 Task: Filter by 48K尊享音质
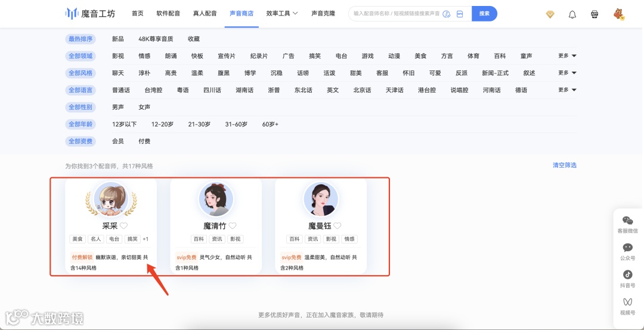(x=156, y=39)
